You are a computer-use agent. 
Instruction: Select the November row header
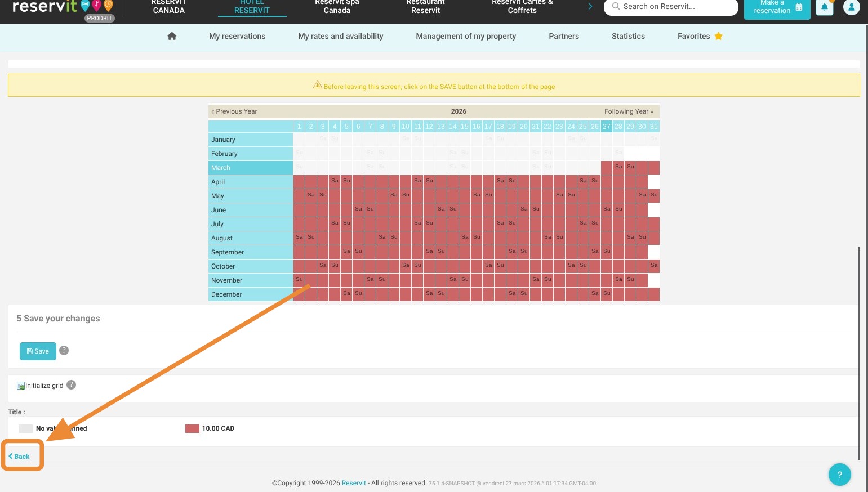[251, 280]
